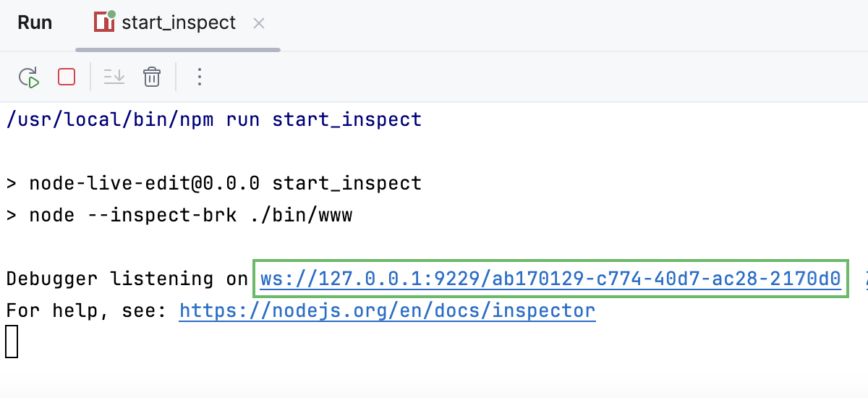Click the "For help, see:" text
Viewport: 868px width, 398px height.
(87, 311)
